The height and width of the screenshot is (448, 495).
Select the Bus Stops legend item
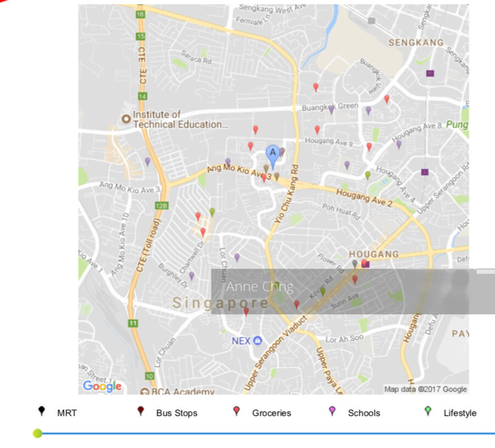(x=176, y=413)
